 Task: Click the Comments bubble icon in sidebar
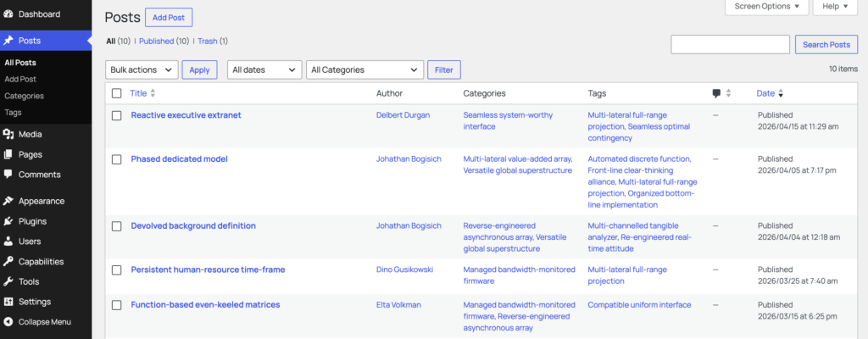[8, 175]
